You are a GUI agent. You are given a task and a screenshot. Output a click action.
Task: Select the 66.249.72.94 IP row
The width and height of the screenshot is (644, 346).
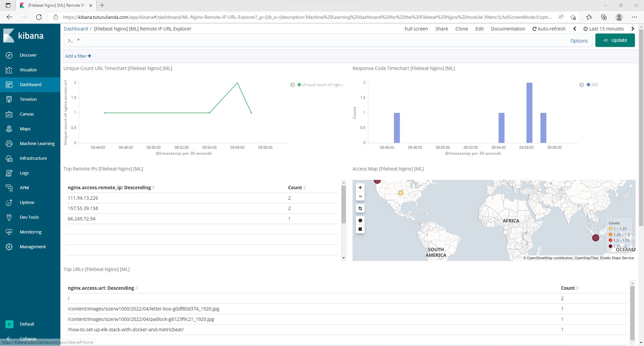pyautogui.click(x=202, y=219)
